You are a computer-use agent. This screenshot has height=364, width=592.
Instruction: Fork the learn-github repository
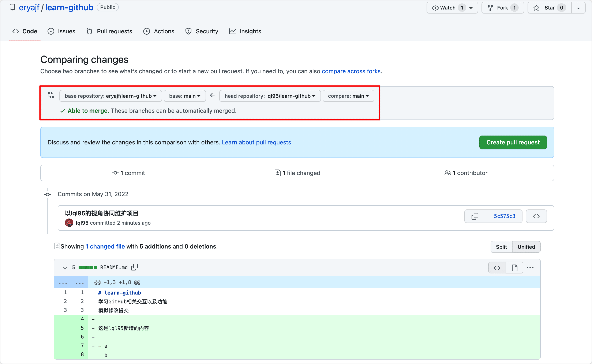coord(502,8)
